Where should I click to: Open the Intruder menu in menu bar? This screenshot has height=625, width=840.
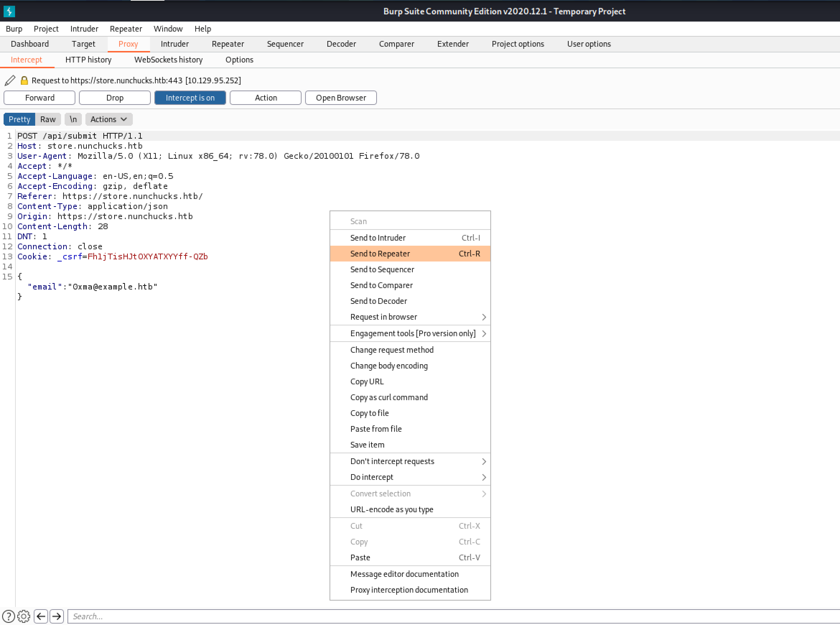84,29
